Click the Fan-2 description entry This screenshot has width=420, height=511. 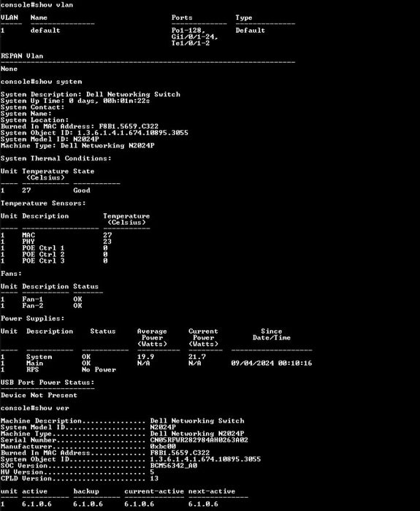(x=33, y=306)
